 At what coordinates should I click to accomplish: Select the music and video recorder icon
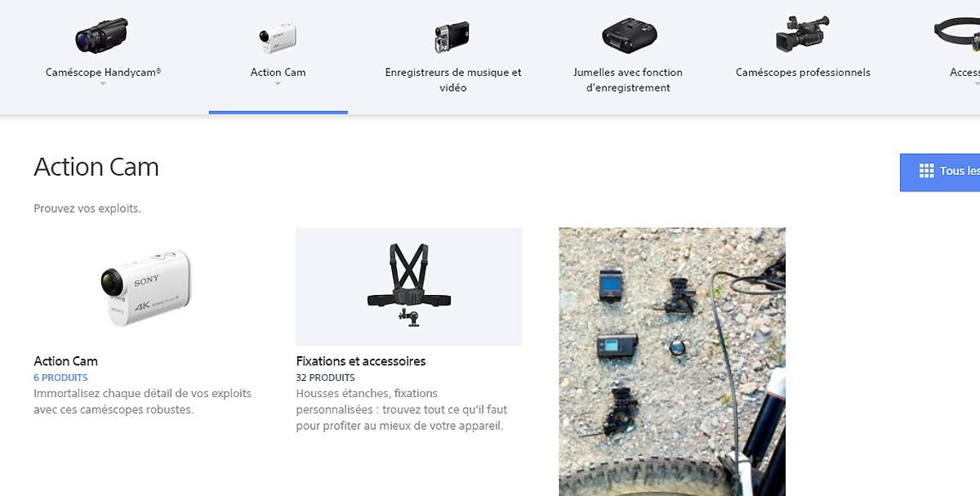click(452, 37)
